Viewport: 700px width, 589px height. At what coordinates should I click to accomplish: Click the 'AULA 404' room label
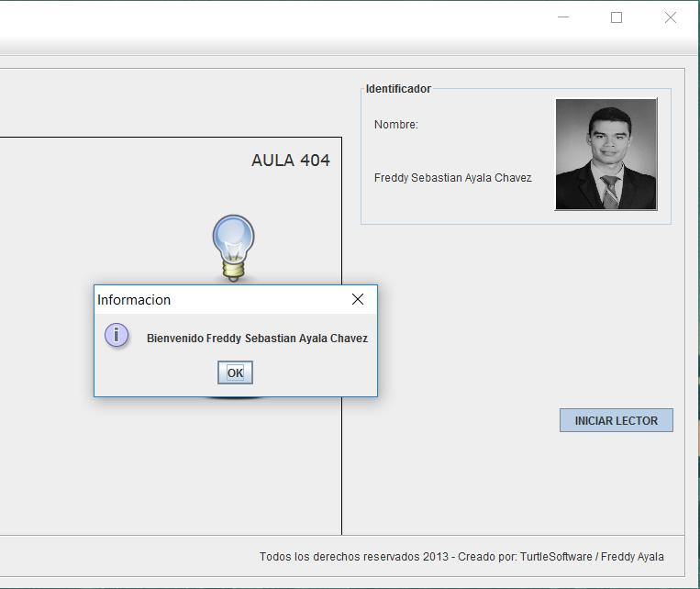(x=291, y=161)
